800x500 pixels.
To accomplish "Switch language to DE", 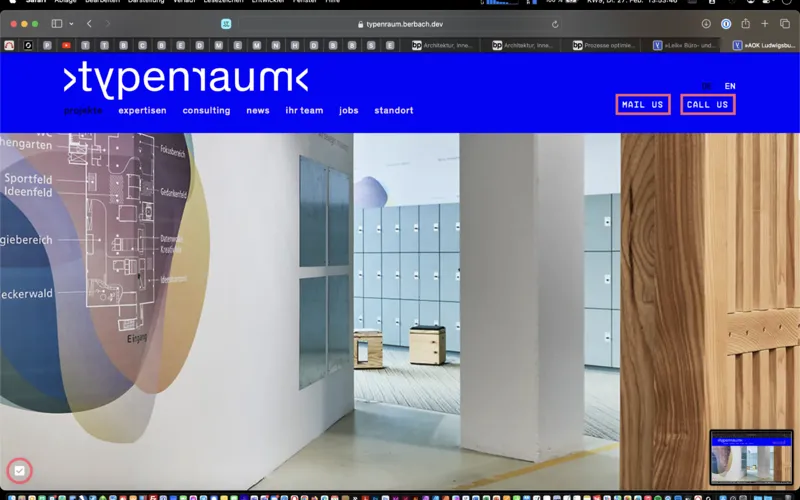I will click(707, 87).
